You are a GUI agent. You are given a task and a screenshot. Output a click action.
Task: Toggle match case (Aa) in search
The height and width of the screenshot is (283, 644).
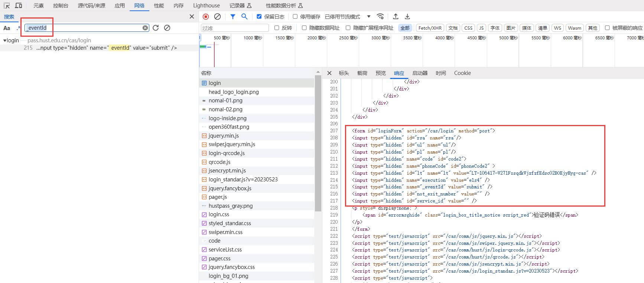click(x=7, y=28)
